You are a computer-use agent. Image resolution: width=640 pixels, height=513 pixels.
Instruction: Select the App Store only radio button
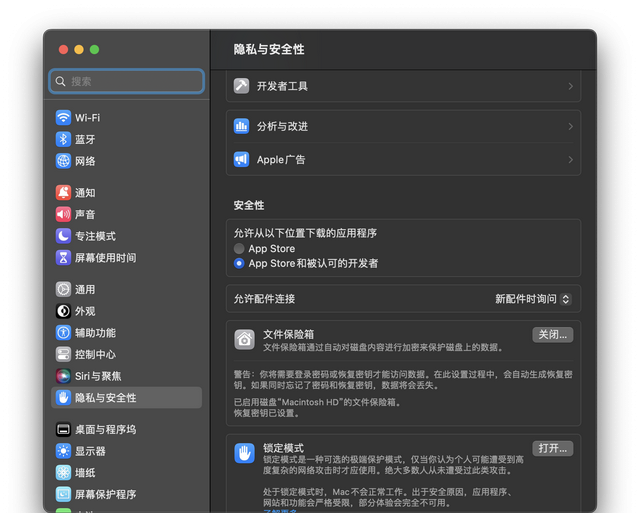(239, 249)
